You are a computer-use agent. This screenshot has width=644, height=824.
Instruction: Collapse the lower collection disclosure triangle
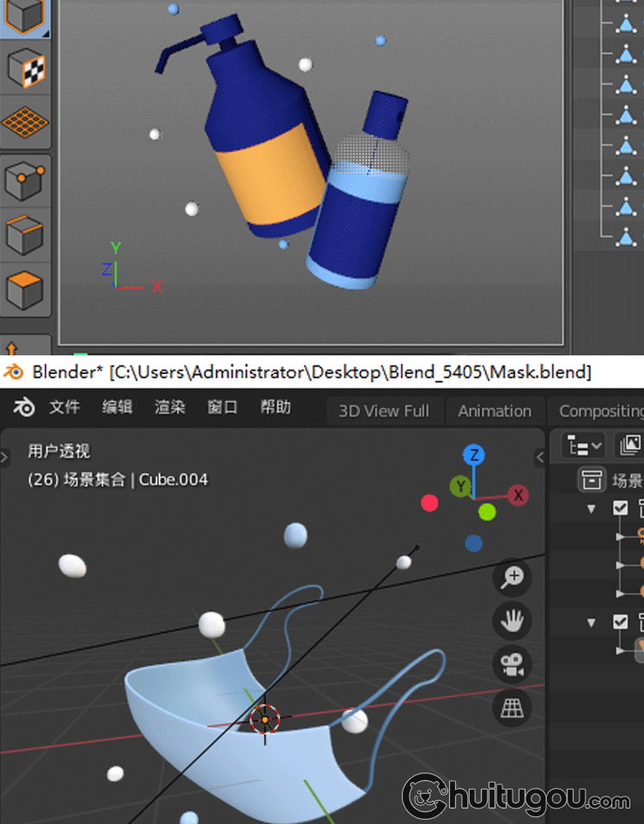[x=592, y=622]
